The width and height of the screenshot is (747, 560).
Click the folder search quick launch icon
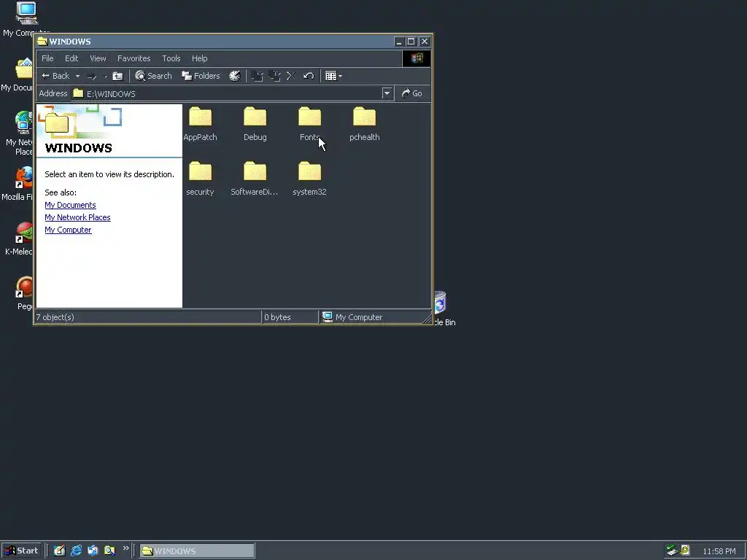[109, 551]
